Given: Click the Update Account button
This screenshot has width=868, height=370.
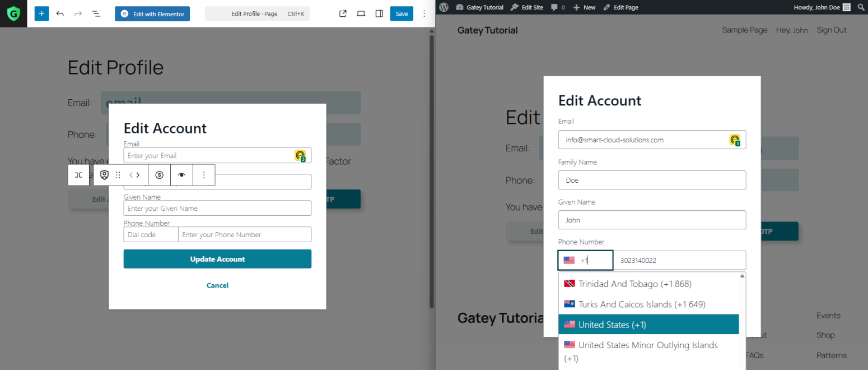Looking at the screenshot, I should point(217,259).
